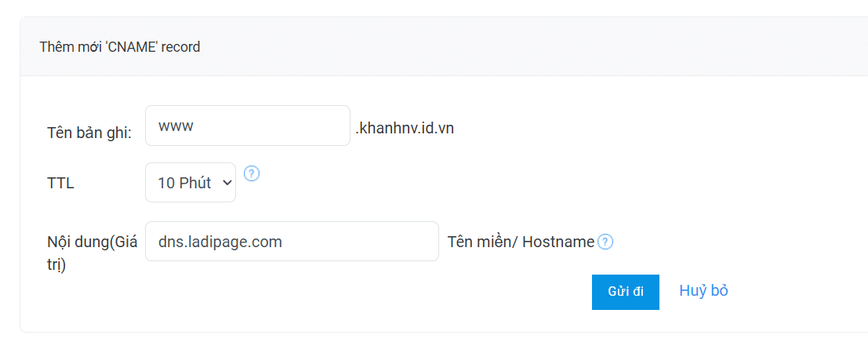The height and width of the screenshot is (346, 868).
Task: Click the 'Tên bản ghi:' label
Action: (x=89, y=133)
